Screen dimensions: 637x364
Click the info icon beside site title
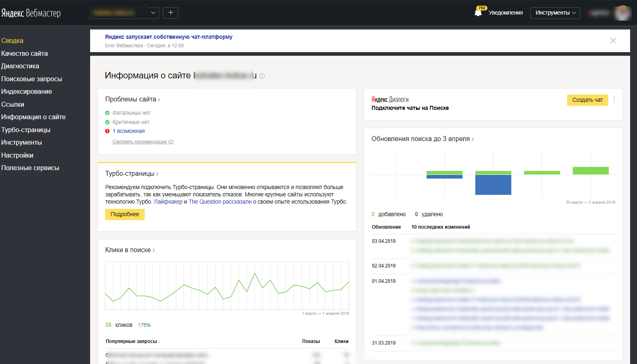click(x=262, y=76)
